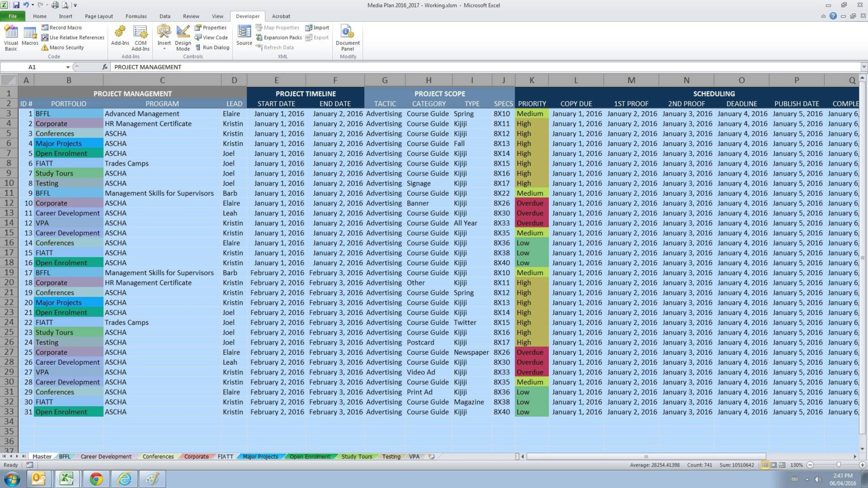
Task: Open the Document Panel
Action: [x=347, y=38]
